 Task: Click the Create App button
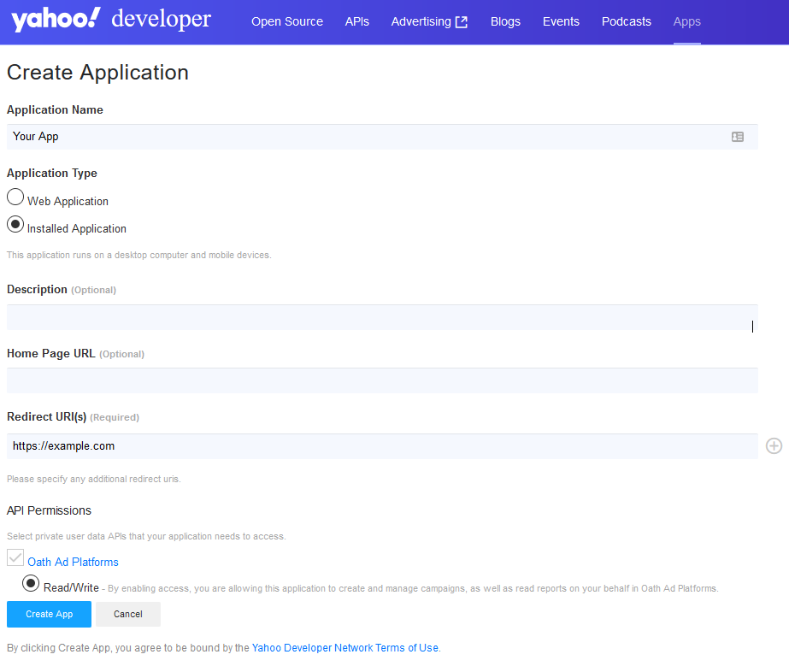click(48, 614)
